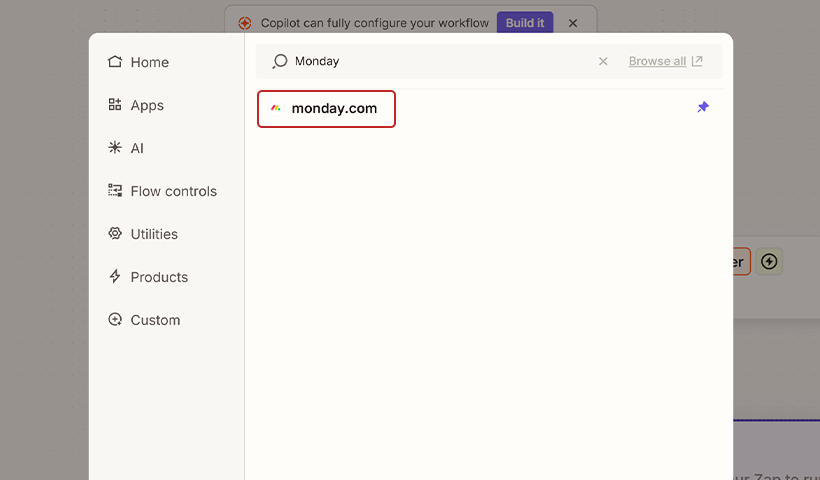Open the Flow controls icon
Image resolution: width=820 pixels, height=480 pixels.
[115, 191]
